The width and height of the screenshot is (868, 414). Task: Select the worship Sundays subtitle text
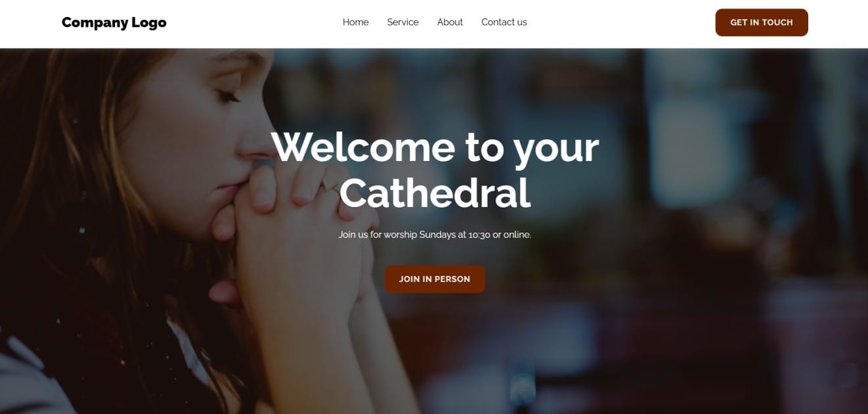(x=435, y=235)
